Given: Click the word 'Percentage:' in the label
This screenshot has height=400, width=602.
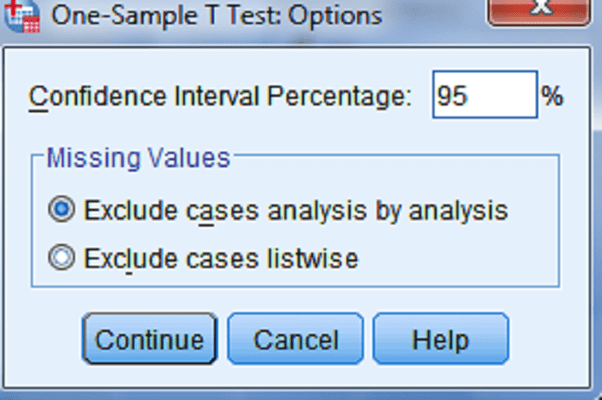Looking at the screenshot, I should pyautogui.click(x=339, y=96).
